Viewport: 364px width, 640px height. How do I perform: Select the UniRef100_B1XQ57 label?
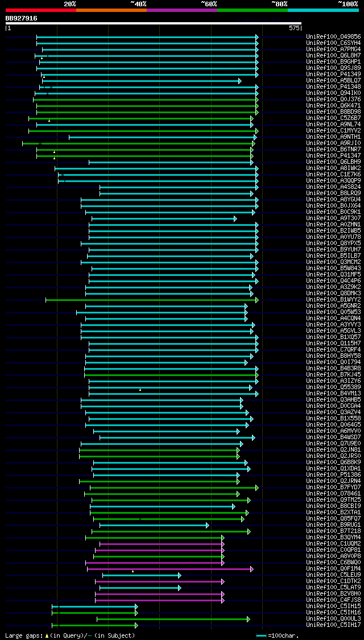pos(333,337)
